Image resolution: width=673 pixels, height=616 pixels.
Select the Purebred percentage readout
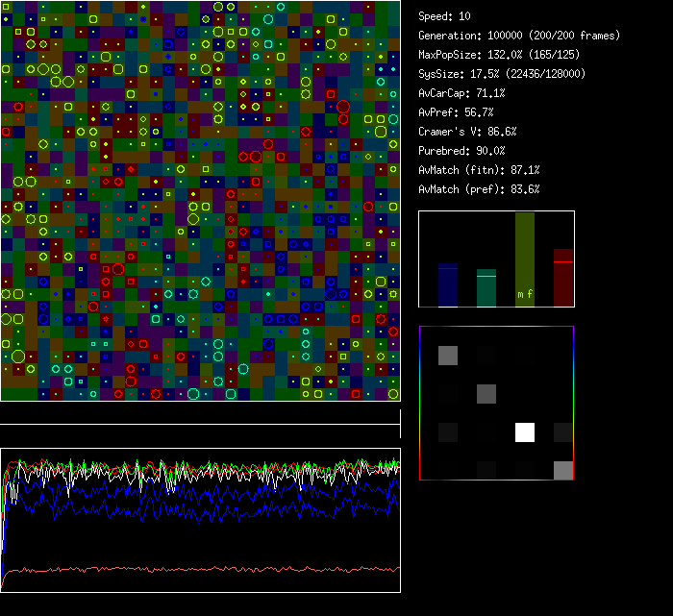(461, 151)
